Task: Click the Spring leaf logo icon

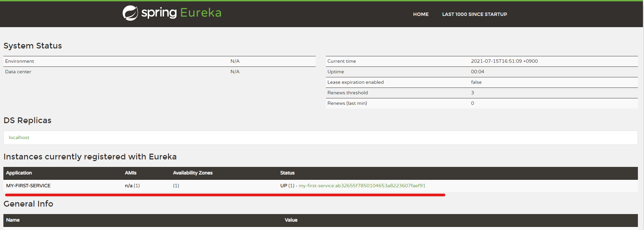Action: [x=130, y=13]
